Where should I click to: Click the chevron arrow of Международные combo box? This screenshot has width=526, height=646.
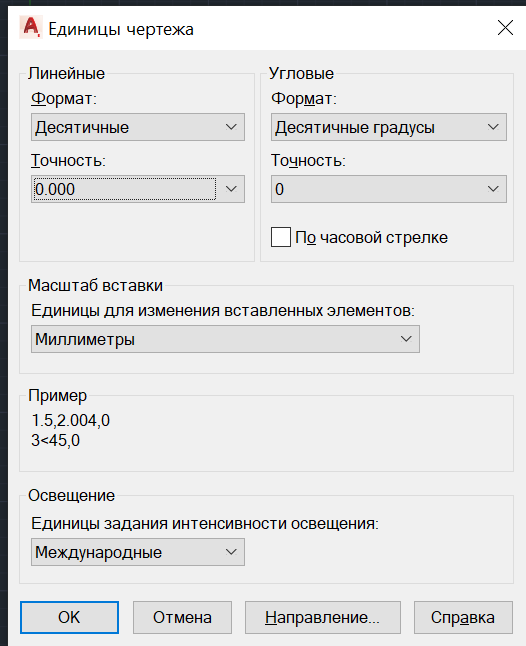pos(231,552)
